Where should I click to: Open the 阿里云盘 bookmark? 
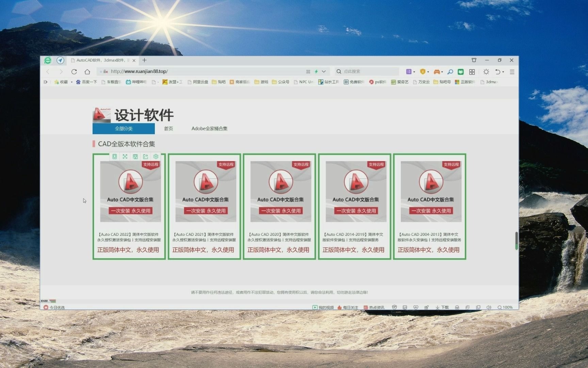197,82
